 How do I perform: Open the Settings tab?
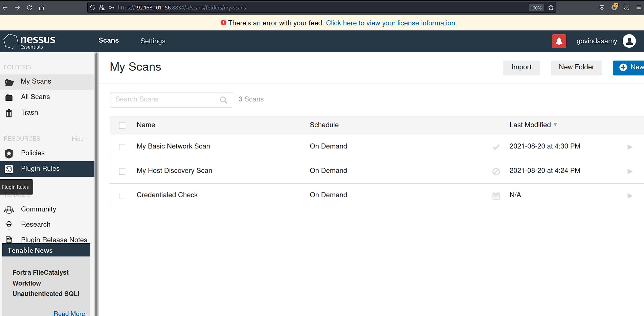coord(153,41)
